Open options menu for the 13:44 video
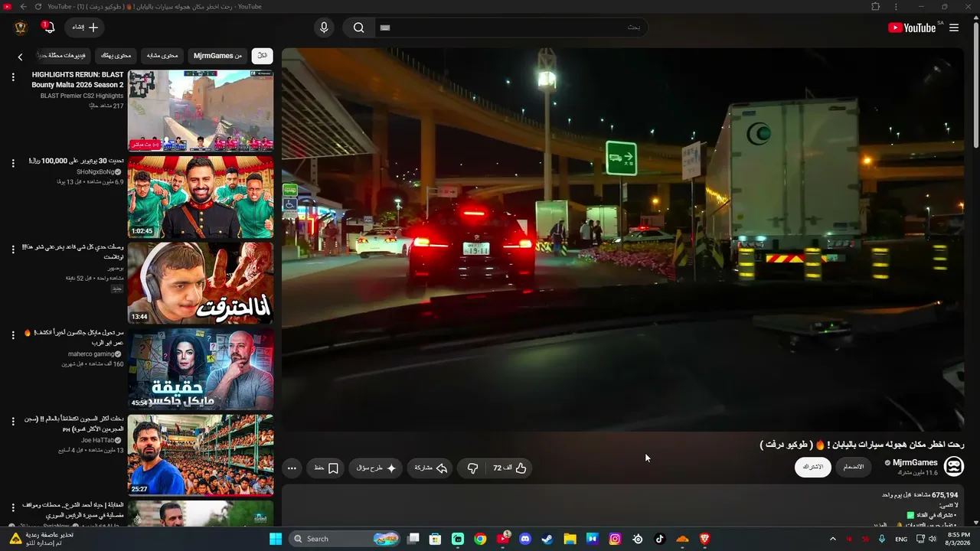 coord(13,249)
